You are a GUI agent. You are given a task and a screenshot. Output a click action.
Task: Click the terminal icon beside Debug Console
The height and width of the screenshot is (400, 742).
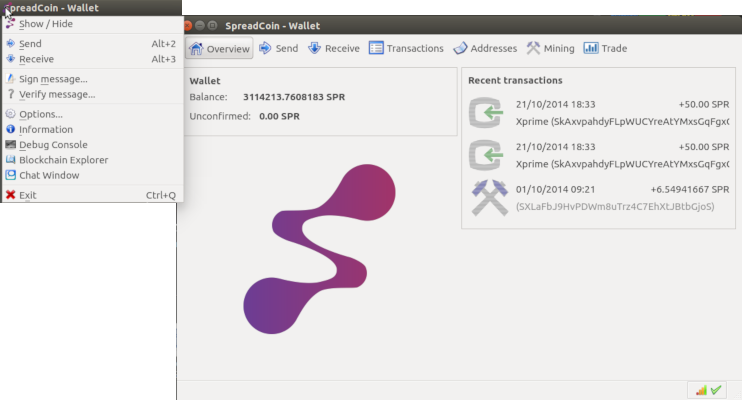click(x=10, y=144)
